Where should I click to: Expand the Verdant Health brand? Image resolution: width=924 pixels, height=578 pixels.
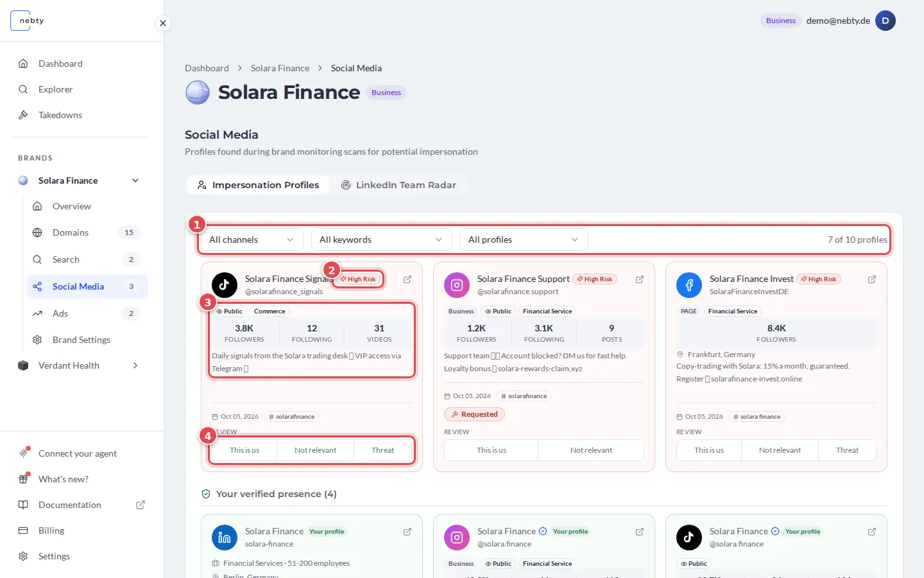pyautogui.click(x=135, y=365)
